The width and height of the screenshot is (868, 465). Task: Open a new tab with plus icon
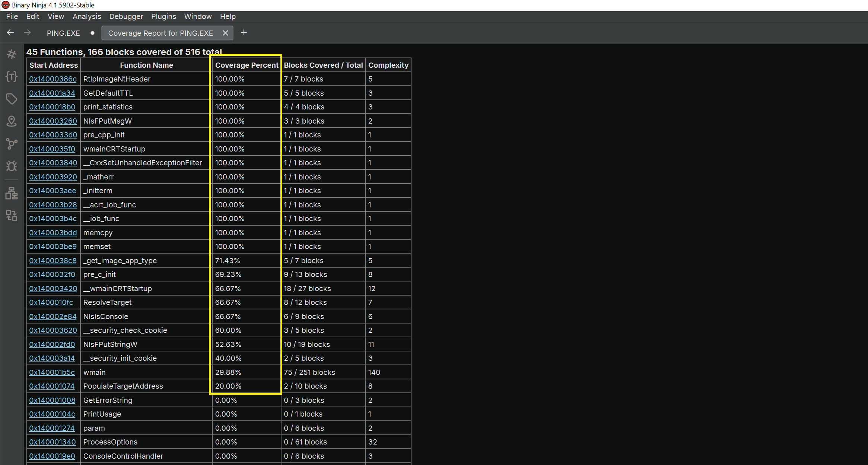pos(244,33)
